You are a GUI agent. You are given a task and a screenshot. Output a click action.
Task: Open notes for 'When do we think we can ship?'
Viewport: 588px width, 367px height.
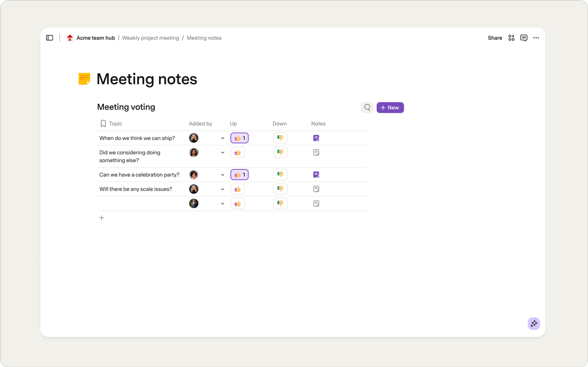click(316, 138)
